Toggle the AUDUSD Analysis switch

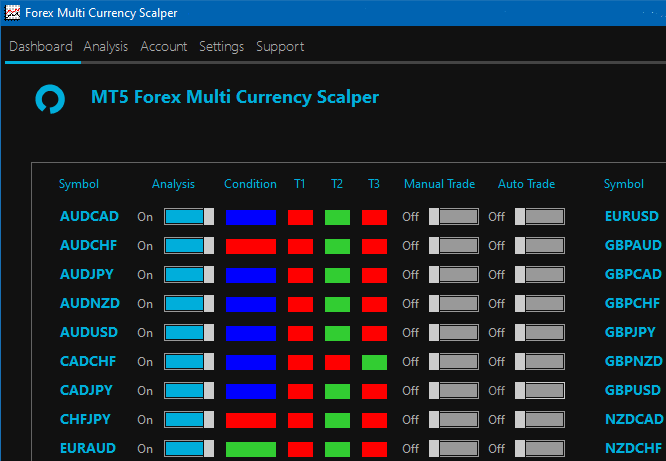click(189, 332)
